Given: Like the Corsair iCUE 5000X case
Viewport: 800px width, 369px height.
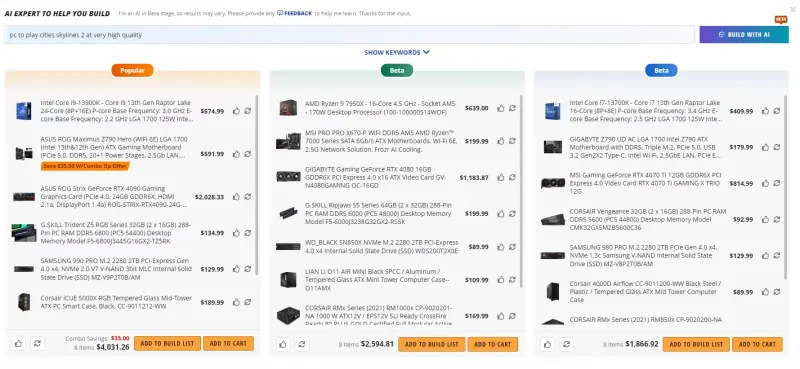Looking at the screenshot, I should point(236,302).
